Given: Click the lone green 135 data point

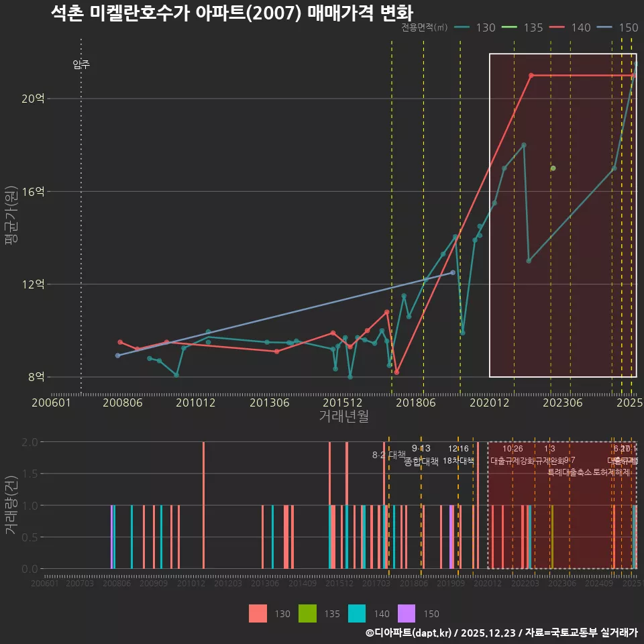Looking at the screenshot, I should [553, 168].
